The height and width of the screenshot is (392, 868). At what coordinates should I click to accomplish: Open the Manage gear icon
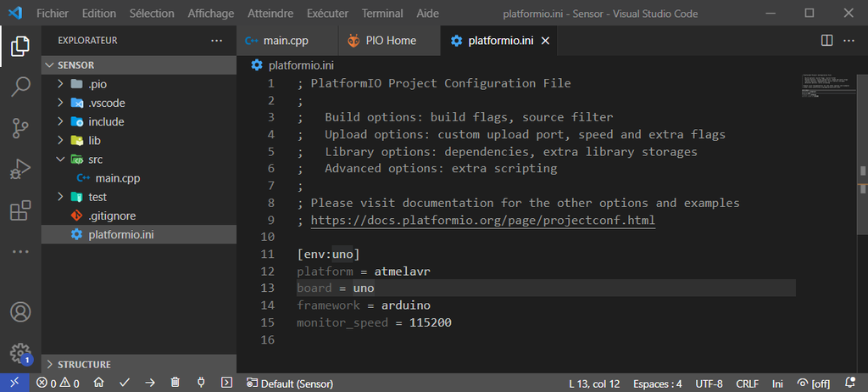[x=20, y=353]
